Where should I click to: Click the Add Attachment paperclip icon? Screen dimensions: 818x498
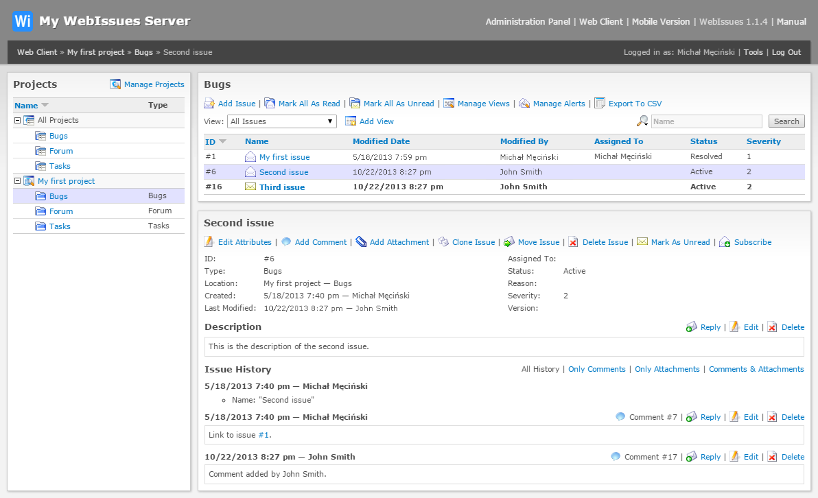click(x=361, y=242)
